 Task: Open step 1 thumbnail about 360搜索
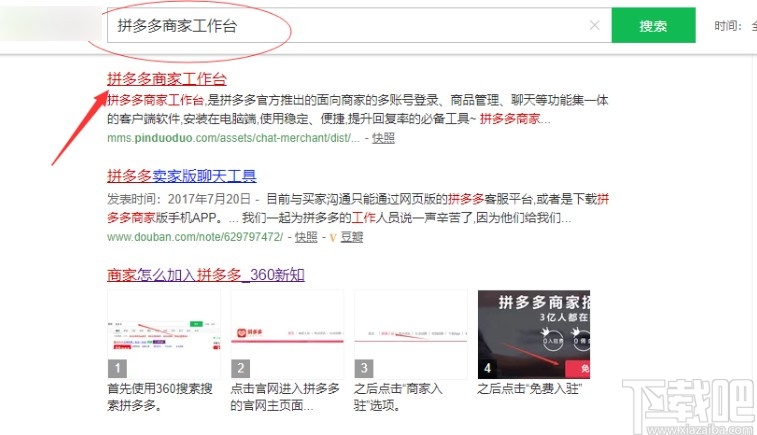tap(164, 334)
